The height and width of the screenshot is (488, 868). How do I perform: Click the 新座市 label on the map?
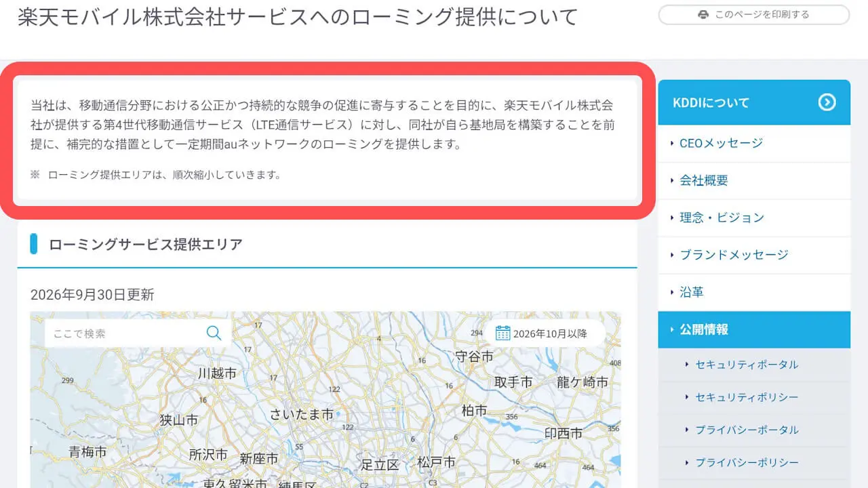[259, 459]
